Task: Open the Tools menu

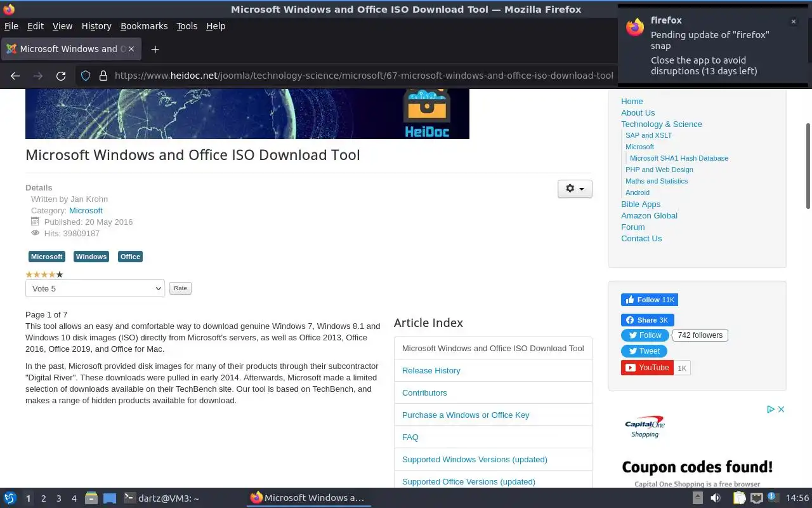Action: pos(187,26)
